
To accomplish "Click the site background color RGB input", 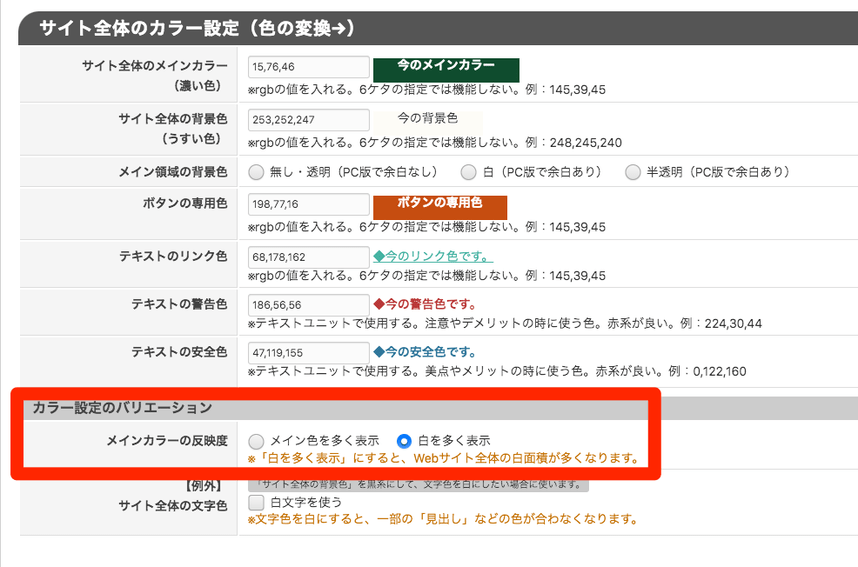I will tap(309, 120).
